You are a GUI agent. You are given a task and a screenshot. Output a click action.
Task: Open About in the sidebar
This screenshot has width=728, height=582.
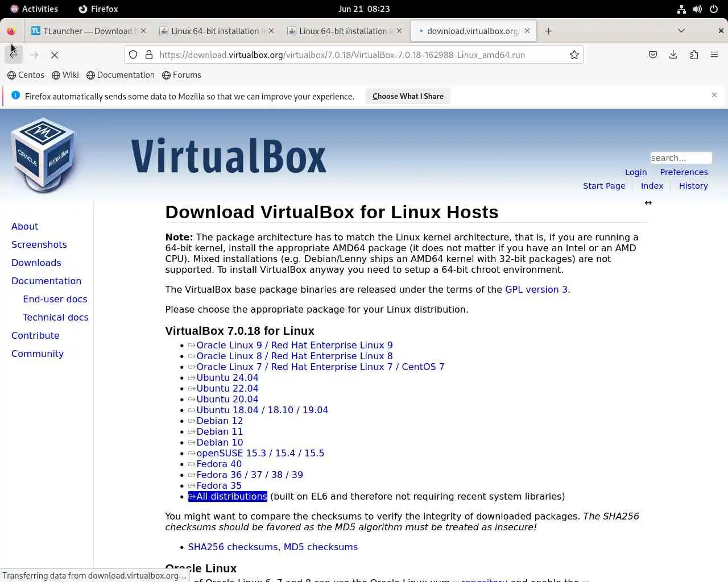(x=24, y=226)
